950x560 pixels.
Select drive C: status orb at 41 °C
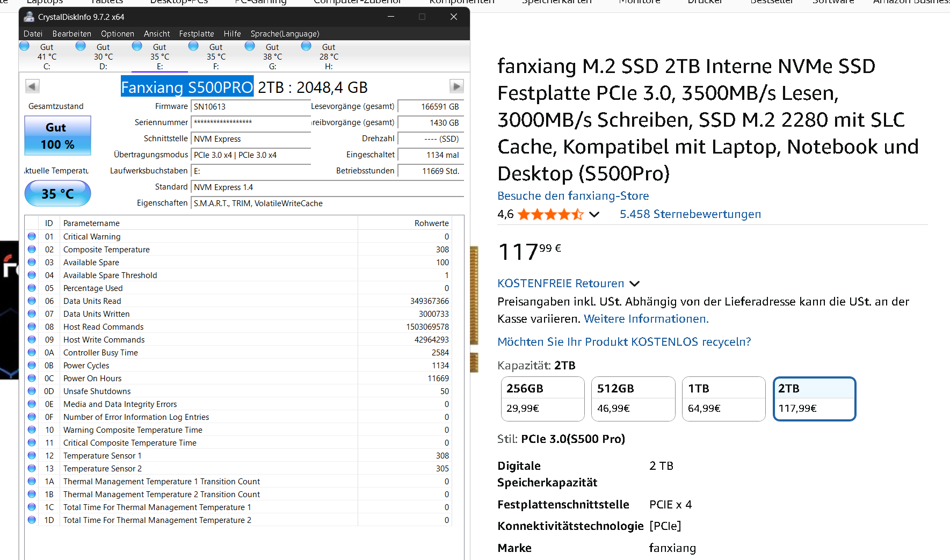coord(24,46)
